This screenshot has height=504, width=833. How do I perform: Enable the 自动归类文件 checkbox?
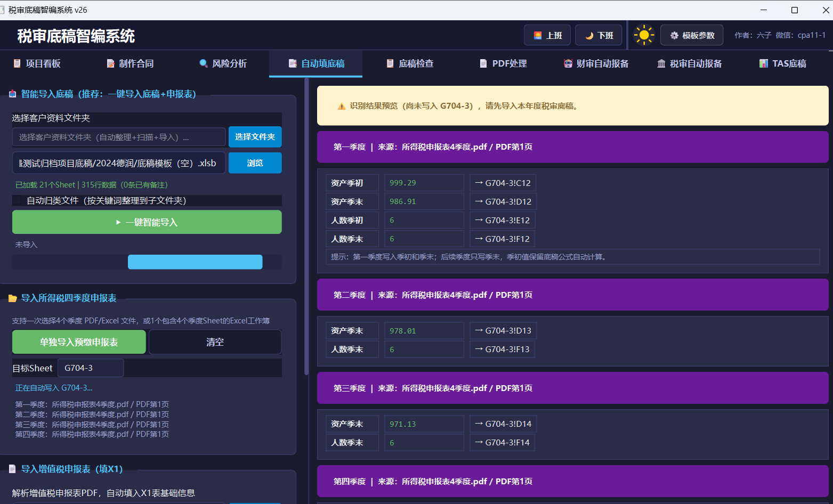point(18,200)
